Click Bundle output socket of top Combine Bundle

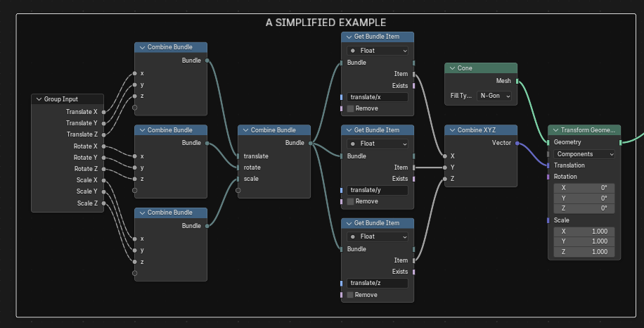[207, 61]
